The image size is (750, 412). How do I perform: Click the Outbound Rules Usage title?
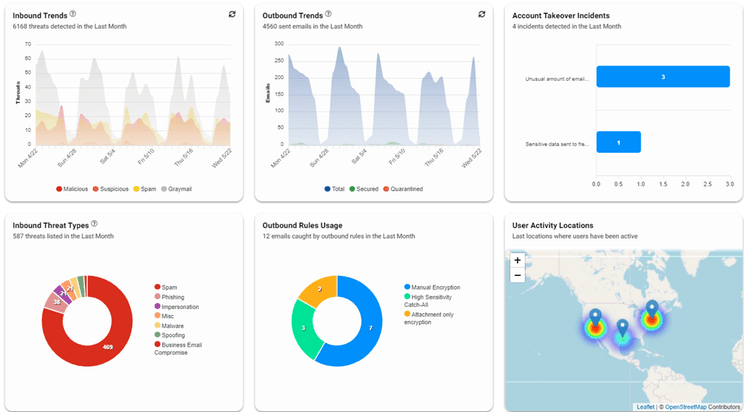coord(302,225)
